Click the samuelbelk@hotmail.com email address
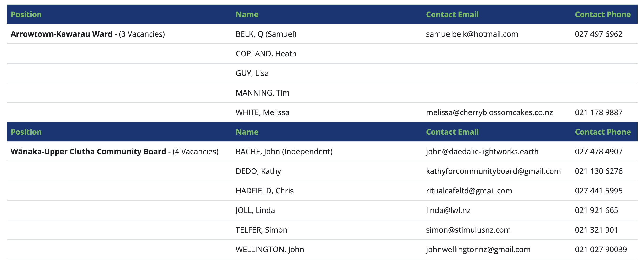 472,34
